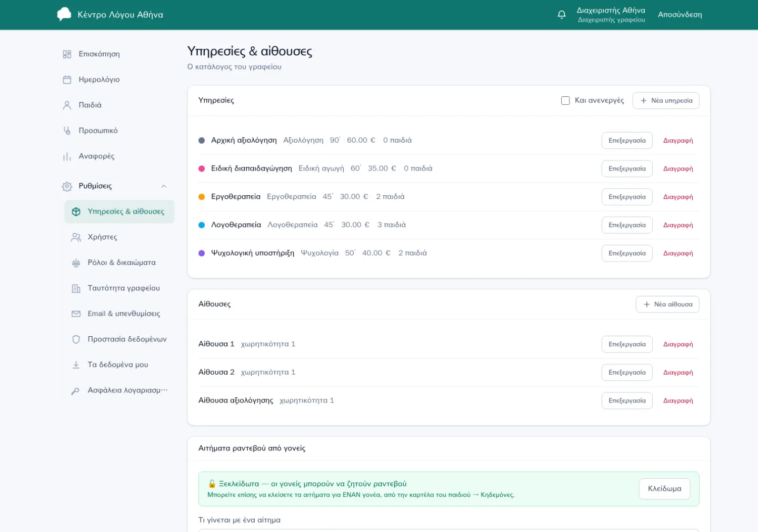Click the Τα δεδομένα μου download icon
Image resolution: width=758 pixels, height=532 pixels.
pyautogui.click(x=76, y=365)
